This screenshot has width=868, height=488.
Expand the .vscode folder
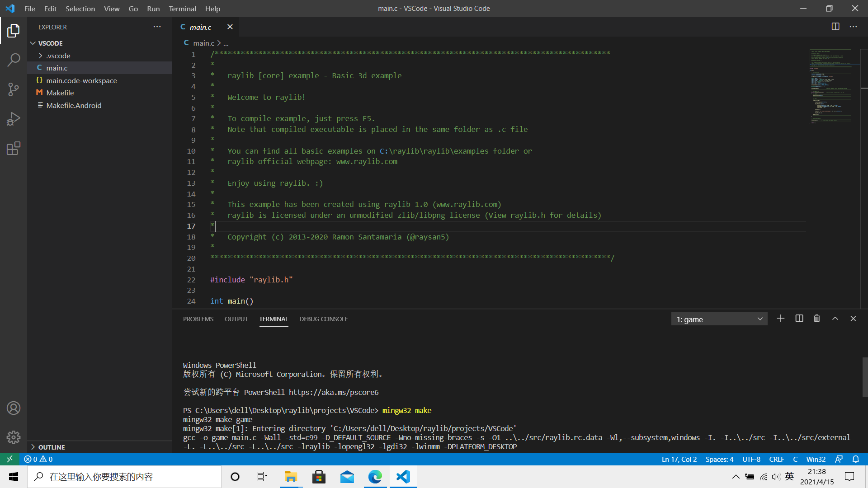coord(58,56)
